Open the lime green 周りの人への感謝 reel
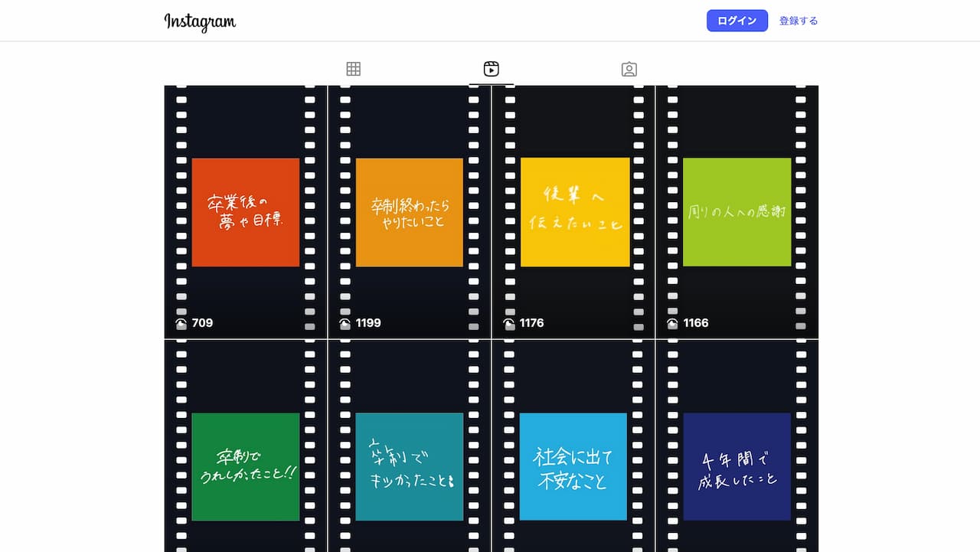 click(x=737, y=212)
